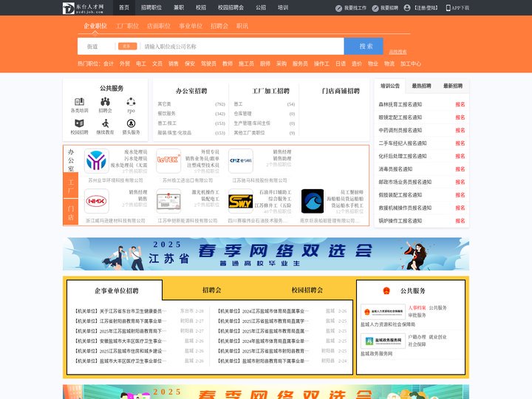Open the 户籍办理 link
532x399 pixels.
click(417, 337)
